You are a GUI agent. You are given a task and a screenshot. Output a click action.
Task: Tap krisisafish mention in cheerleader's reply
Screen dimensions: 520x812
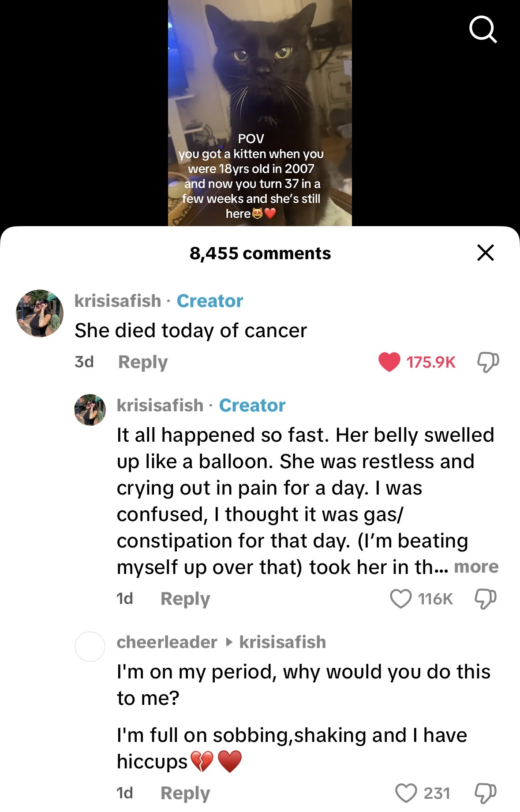click(282, 642)
